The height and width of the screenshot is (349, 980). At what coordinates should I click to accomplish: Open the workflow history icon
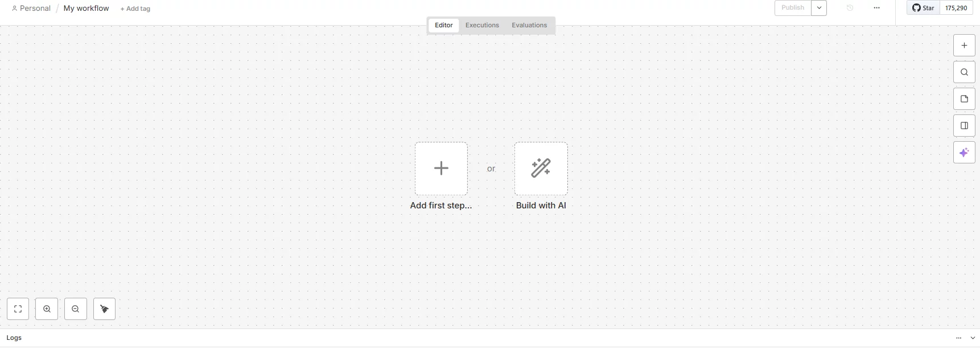click(x=850, y=8)
